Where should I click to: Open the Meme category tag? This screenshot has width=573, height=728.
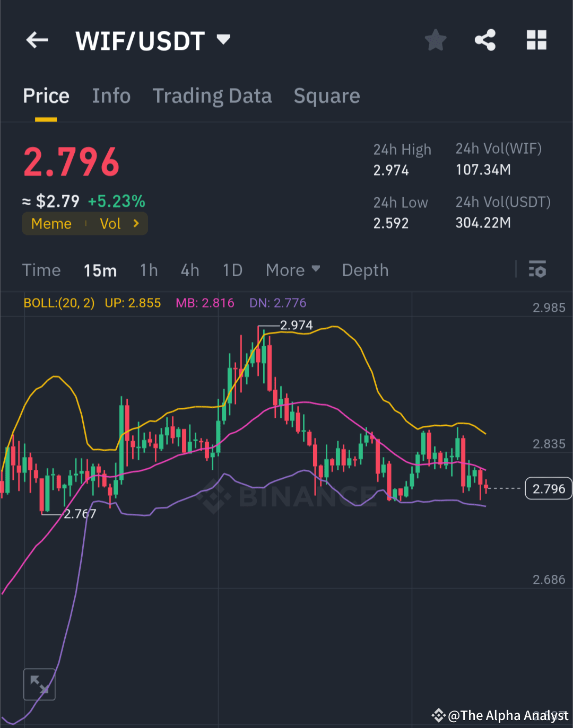pyautogui.click(x=51, y=223)
